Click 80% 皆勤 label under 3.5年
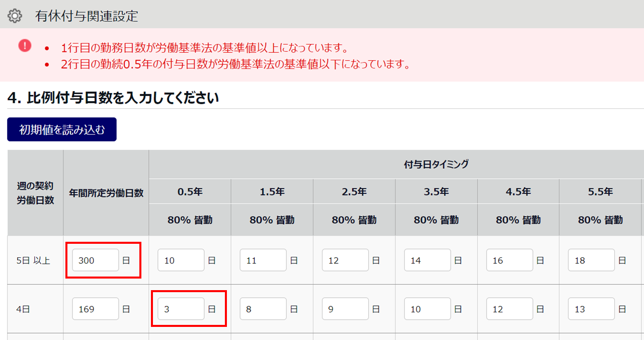This screenshot has height=340, width=644. [x=436, y=220]
